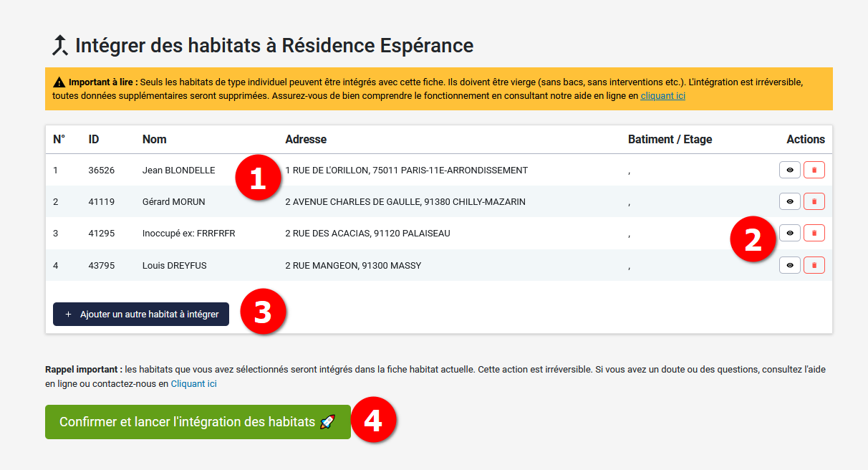Image resolution: width=868 pixels, height=470 pixels.
Task: Confirm and launch habitat integration
Action: pos(198,422)
